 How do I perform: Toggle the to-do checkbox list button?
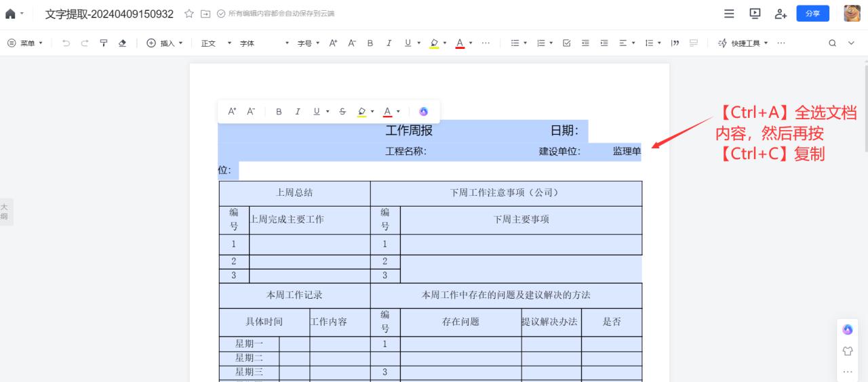pos(567,43)
